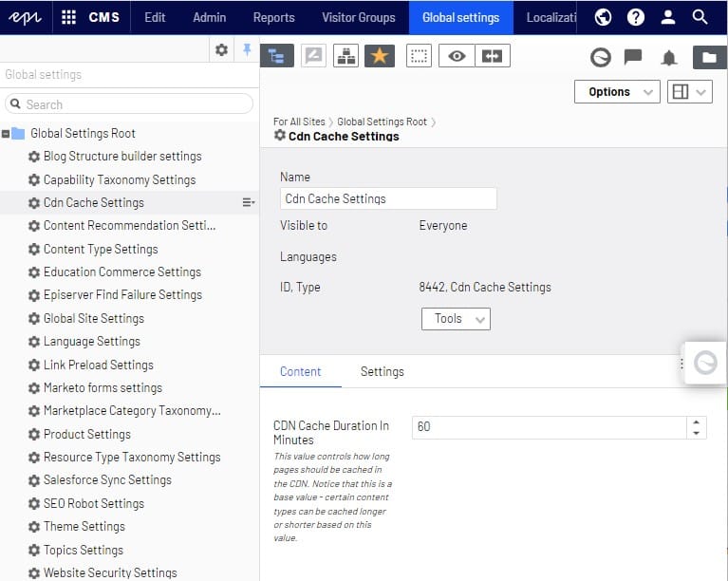Toggle the navigation tree pane icon

(276, 56)
